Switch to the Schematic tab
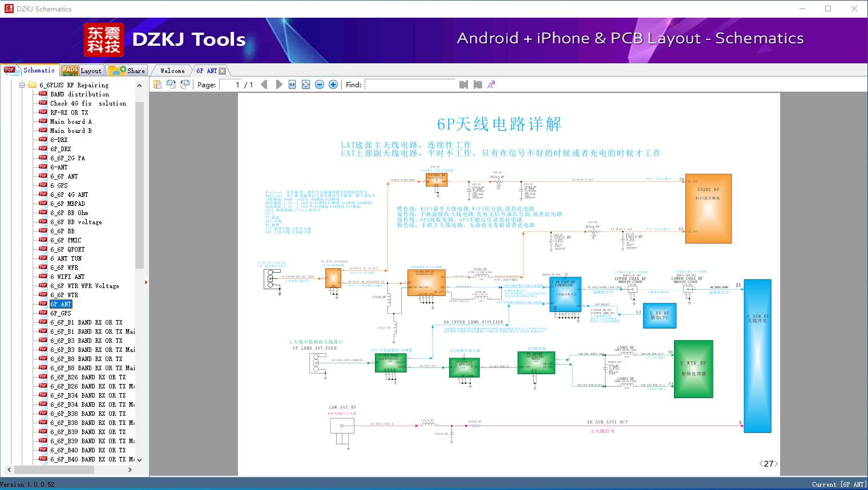Screen dimensions: 868x490 (x=30, y=70)
